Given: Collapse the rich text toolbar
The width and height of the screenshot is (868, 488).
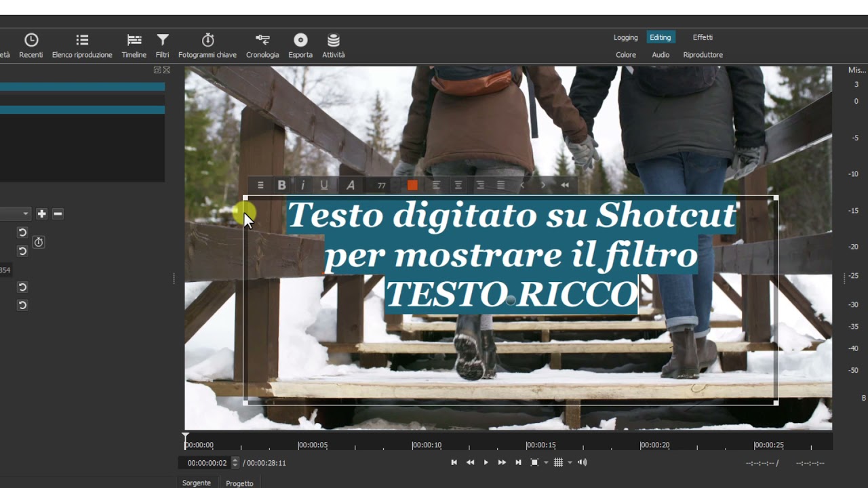Looking at the screenshot, I should (565, 185).
